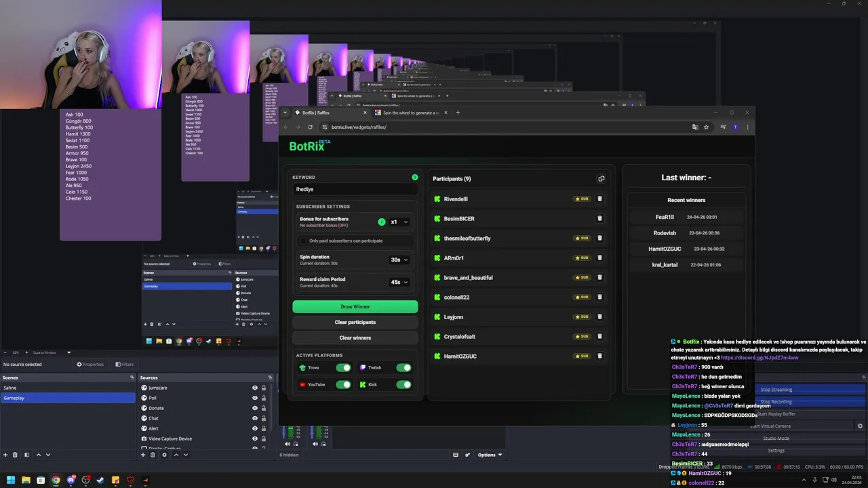Open Chrome from the Windows taskbar
868x488 pixels.
[x=56, y=480]
